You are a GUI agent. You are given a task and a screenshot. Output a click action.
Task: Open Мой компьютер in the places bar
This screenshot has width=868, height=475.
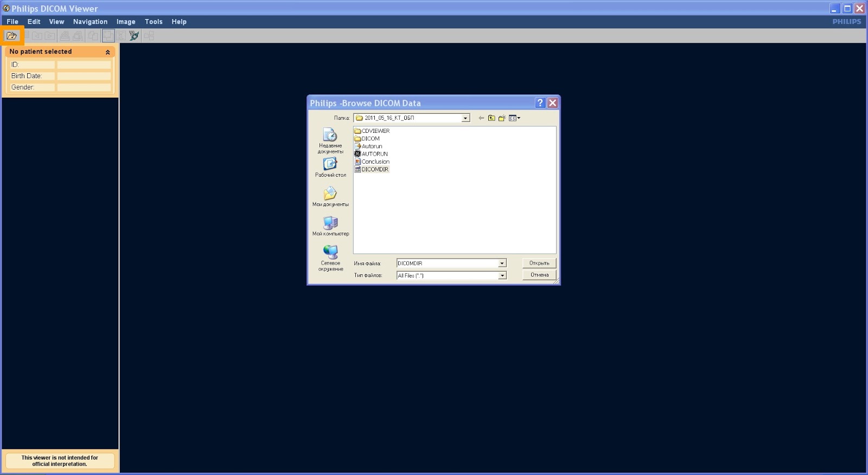330,226
